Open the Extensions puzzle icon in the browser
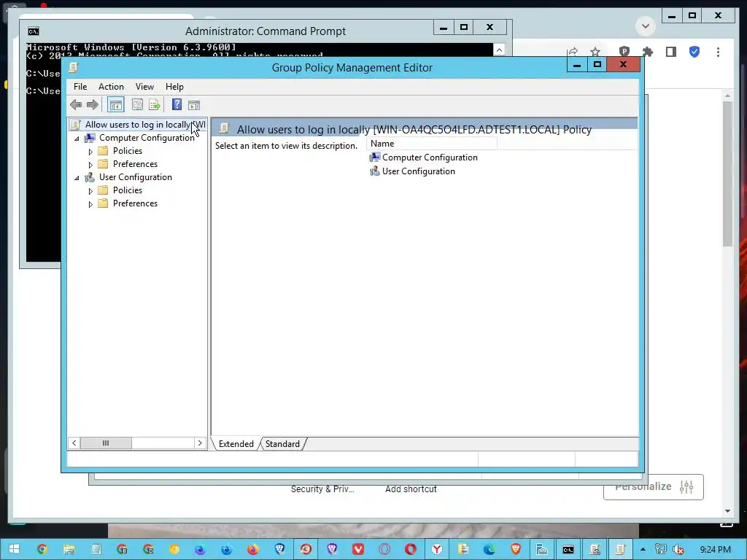Image resolution: width=747 pixels, height=560 pixels. coord(648,52)
